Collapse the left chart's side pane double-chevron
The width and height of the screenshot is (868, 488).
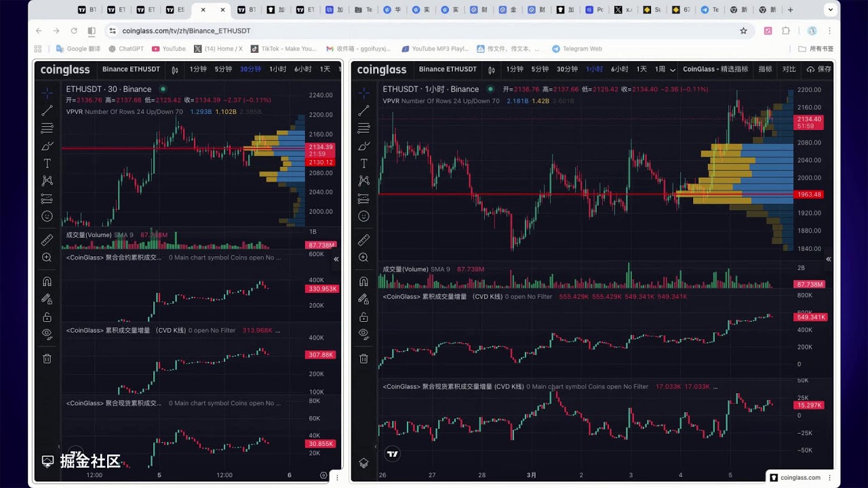click(x=336, y=259)
